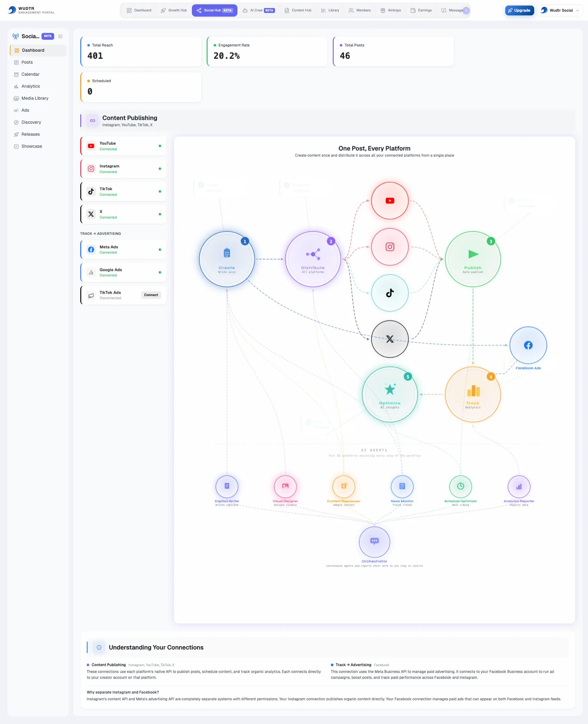Click the Instagram node in the diagram
588x724 pixels.
pyautogui.click(x=390, y=247)
